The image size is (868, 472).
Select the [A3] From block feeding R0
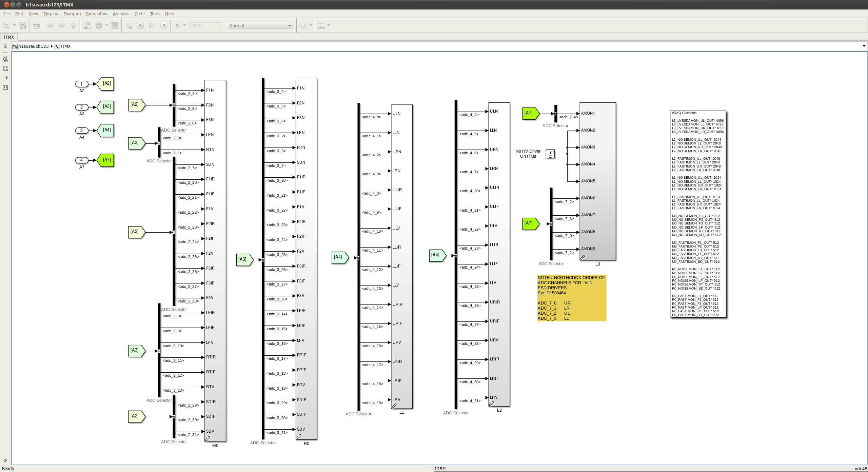coord(244,259)
